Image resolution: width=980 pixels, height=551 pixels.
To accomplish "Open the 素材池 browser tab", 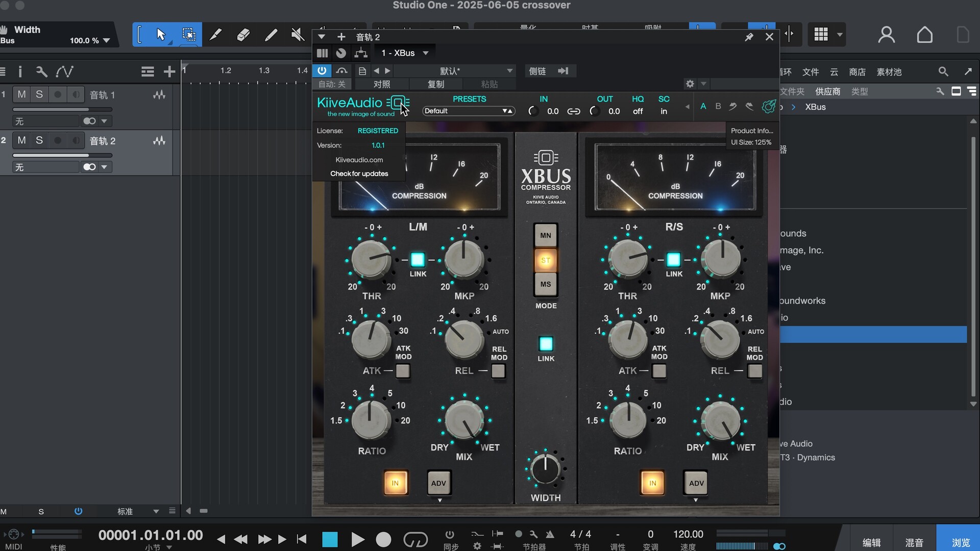I will tap(889, 72).
